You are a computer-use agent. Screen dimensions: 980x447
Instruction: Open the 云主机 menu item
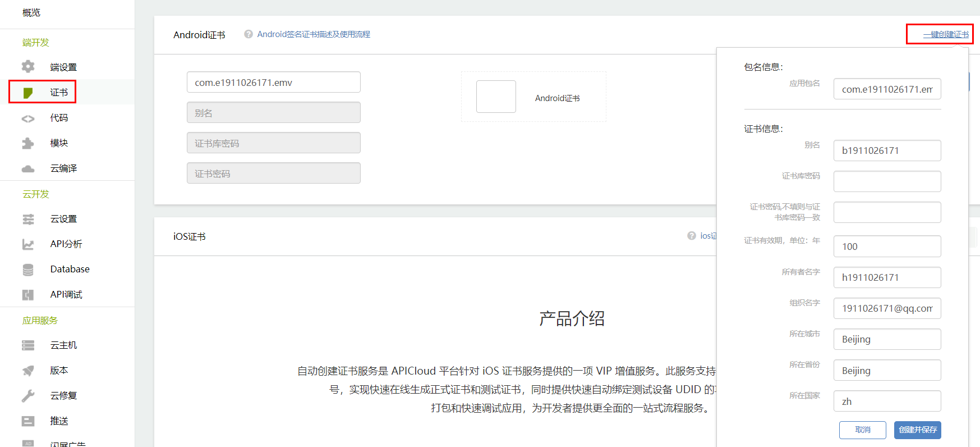point(63,345)
